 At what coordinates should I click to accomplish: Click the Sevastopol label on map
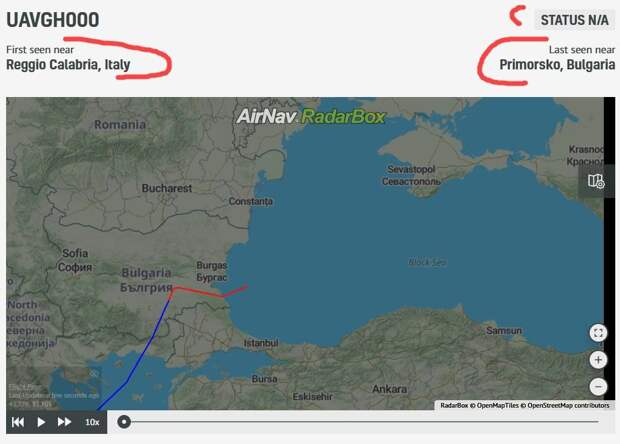411,169
